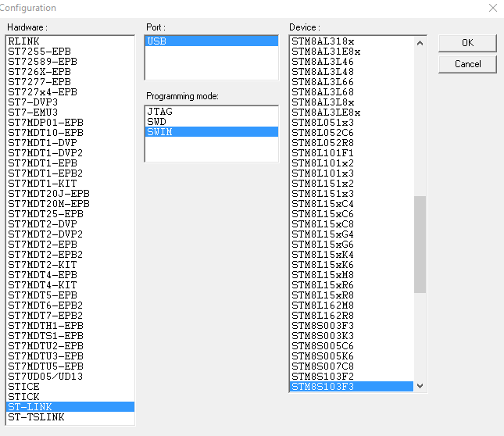Select STM8L151x2 device

[x=352, y=184]
